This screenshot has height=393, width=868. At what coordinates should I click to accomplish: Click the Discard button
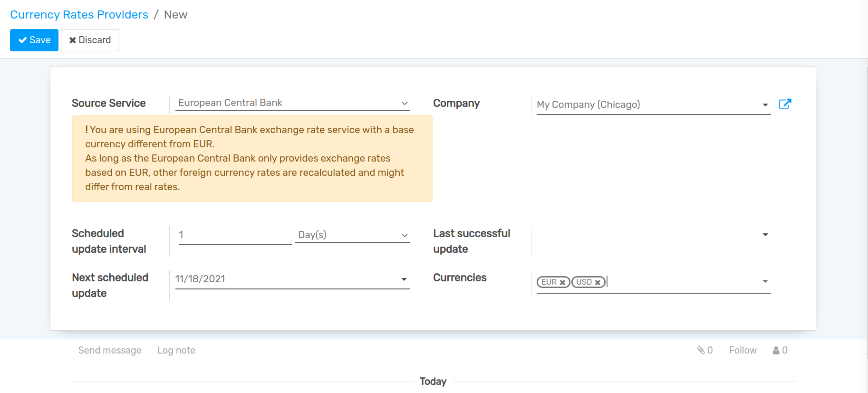[90, 40]
